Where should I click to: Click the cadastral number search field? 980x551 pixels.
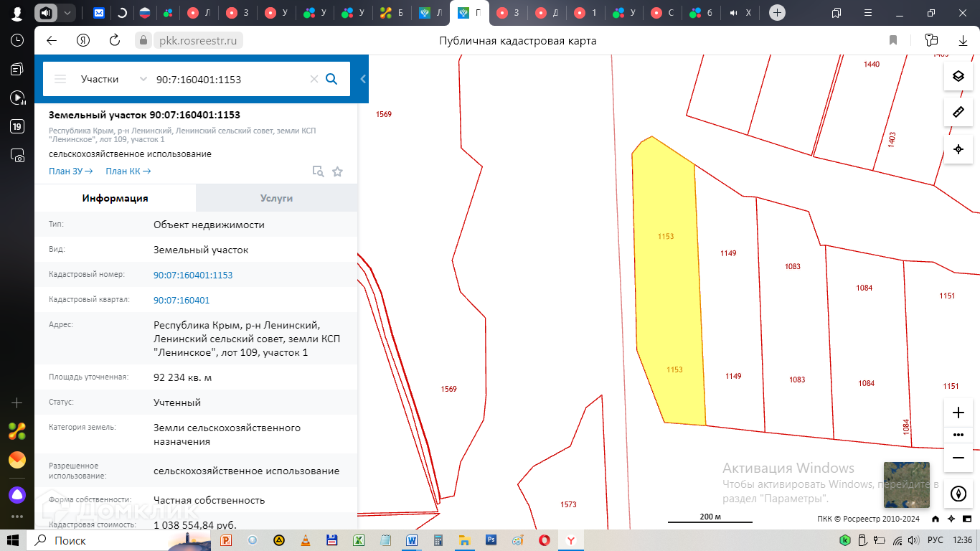(x=230, y=79)
